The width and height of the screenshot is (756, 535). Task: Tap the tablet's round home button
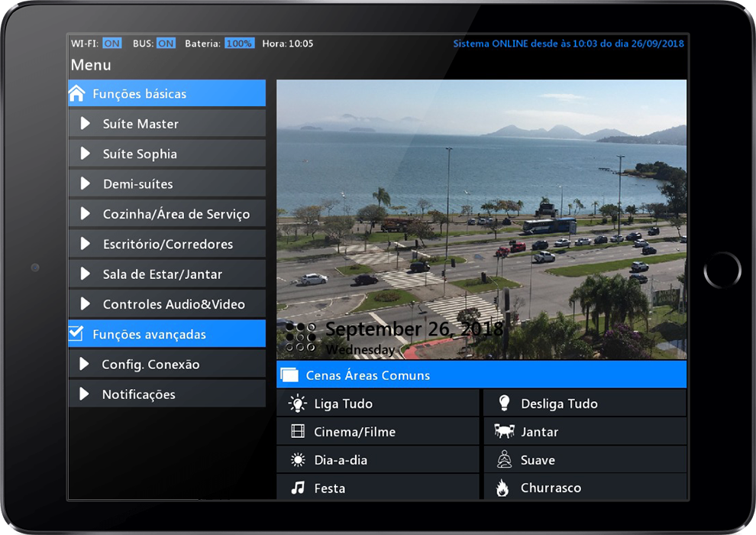coord(722,269)
